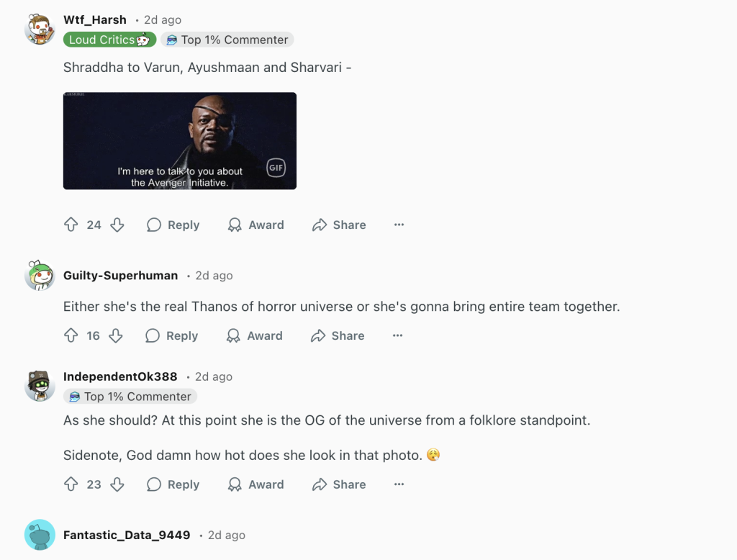Open Fantastic_Data_9449 username link
Screen dimensions: 737x560
(x=127, y=536)
